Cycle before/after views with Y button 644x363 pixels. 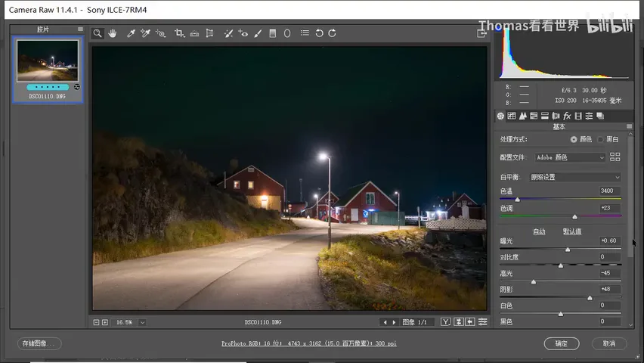coord(446,322)
